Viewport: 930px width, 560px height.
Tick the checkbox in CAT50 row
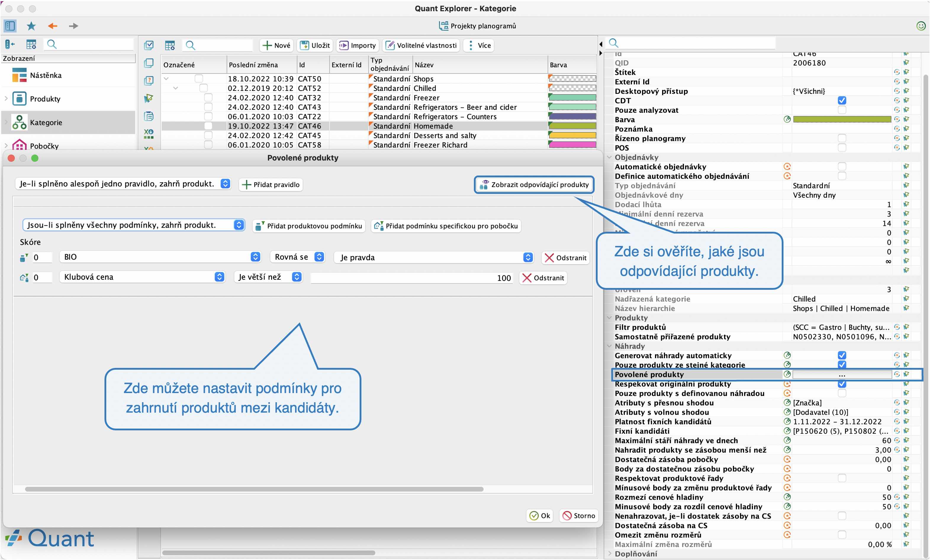[x=199, y=78]
